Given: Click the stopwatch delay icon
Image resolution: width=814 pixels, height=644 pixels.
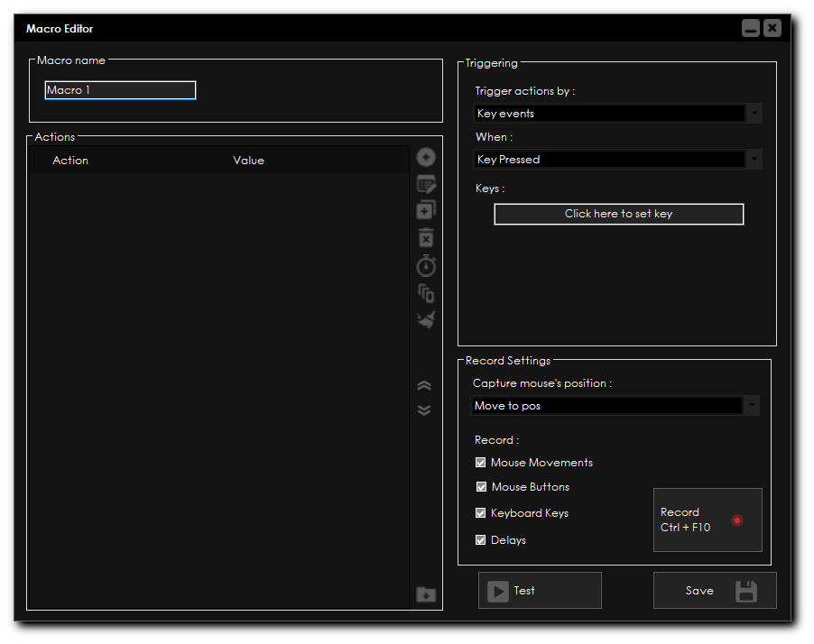Looking at the screenshot, I should [x=426, y=266].
